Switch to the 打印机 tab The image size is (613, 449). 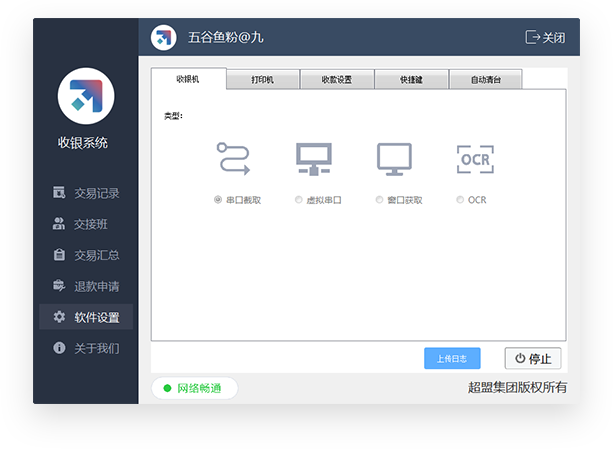[x=263, y=80]
